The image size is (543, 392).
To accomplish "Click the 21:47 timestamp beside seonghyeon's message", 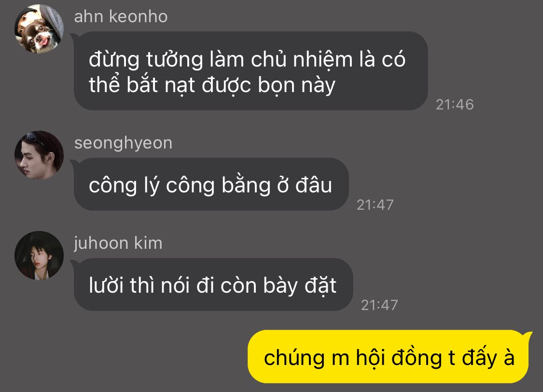I will coord(375,205).
